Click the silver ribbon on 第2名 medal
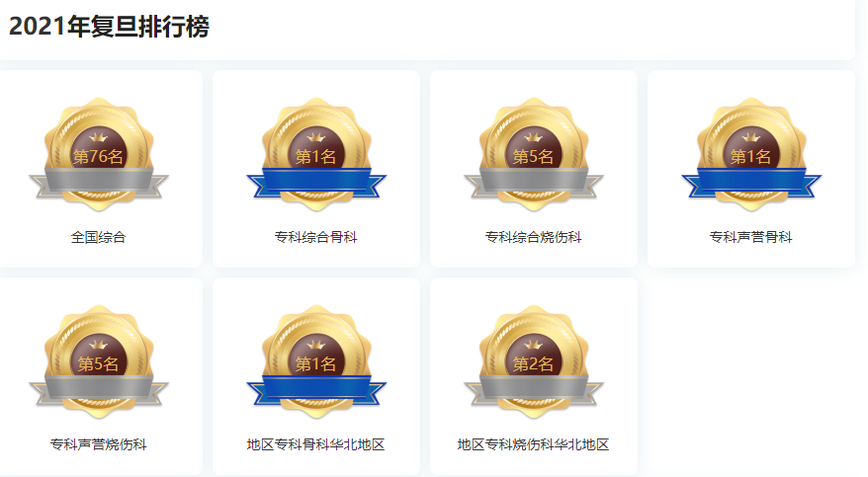This screenshot has width=868, height=477. (x=534, y=389)
